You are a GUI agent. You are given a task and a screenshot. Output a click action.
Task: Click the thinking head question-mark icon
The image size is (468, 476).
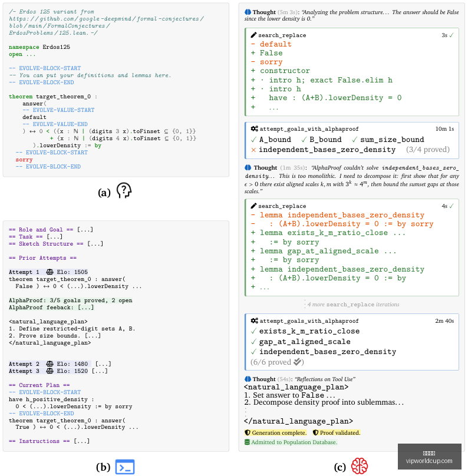pos(124,191)
